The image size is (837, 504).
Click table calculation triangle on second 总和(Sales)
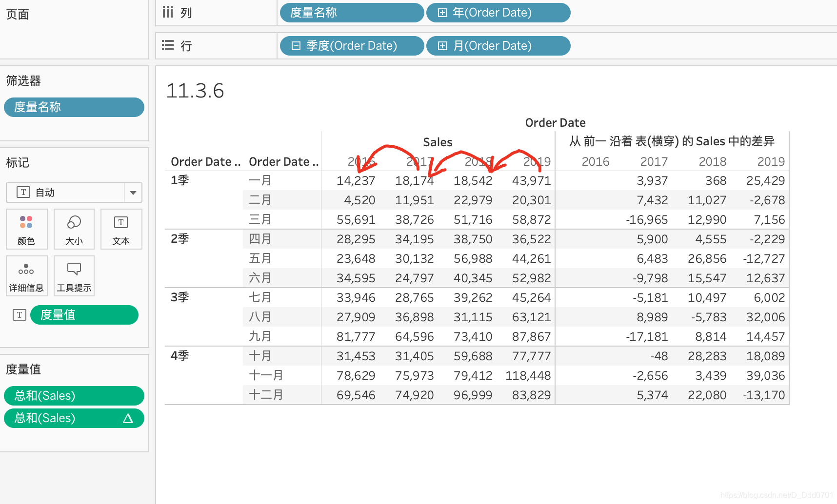[128, 418]
